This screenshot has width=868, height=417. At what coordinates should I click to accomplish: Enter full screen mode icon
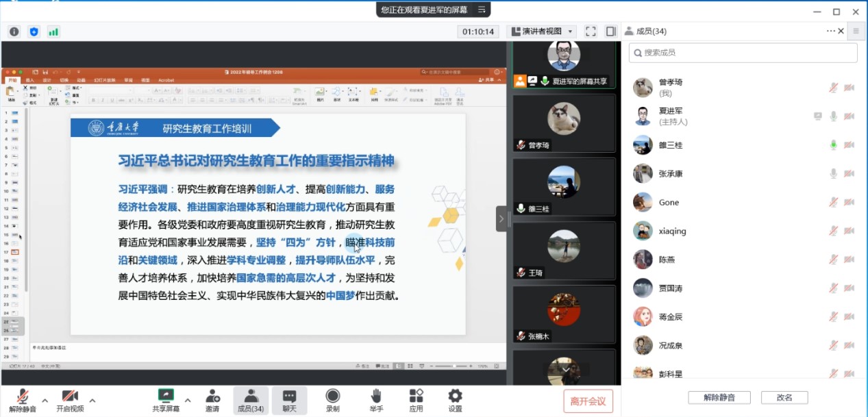click(x=591, y=31)
